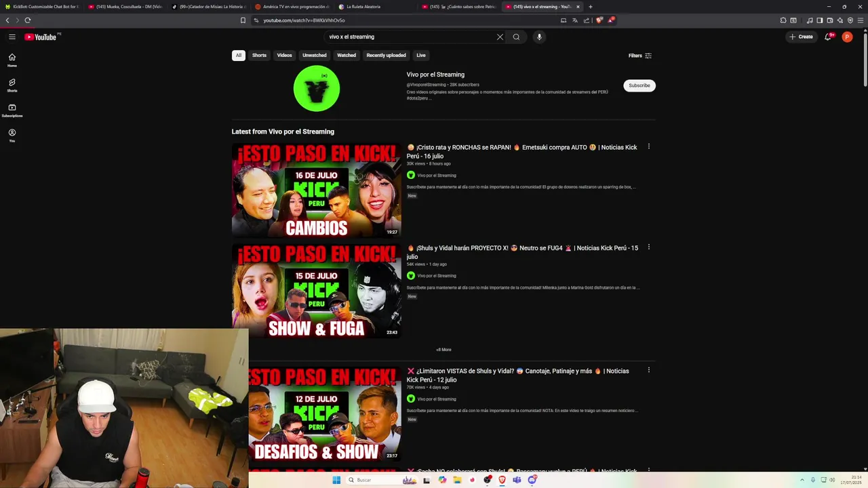Subscribe to Vivo por el Streaming
This screenshot has height=488, width=868.
[639, 85]
